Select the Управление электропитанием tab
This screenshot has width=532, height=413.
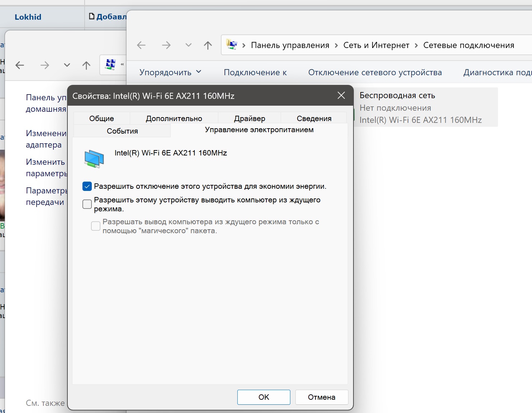pyautogui.click(x=259, y=130)
